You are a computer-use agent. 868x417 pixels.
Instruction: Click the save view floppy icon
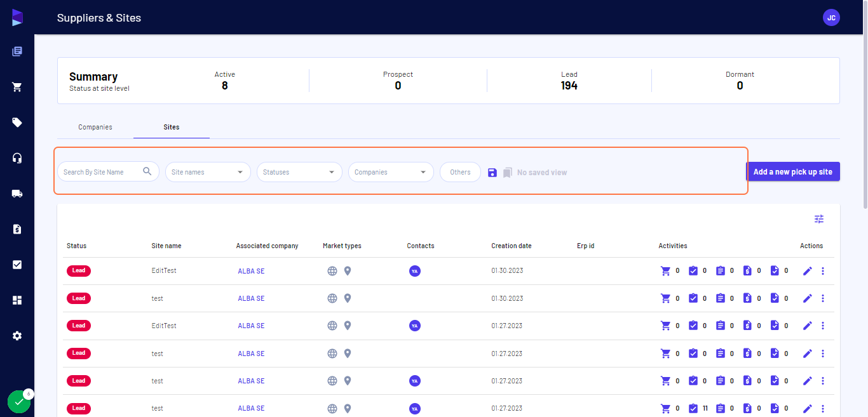(492, 172)
